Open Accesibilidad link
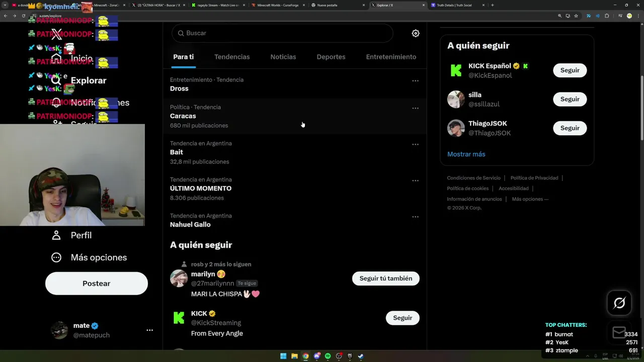 pyautogui.click(x=514, y=189)
